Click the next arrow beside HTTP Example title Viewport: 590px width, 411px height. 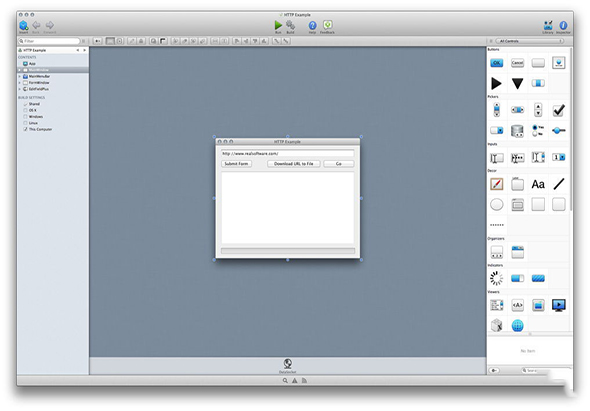pos(85,50)
